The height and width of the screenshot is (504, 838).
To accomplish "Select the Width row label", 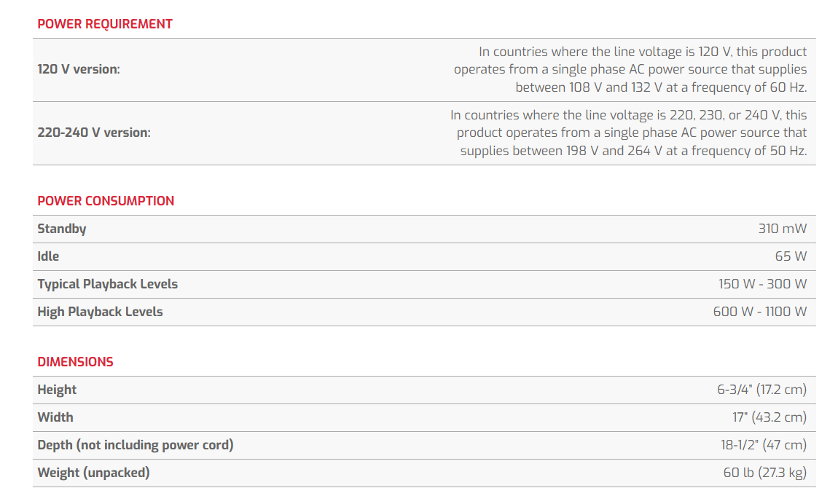I will (55, 417).
